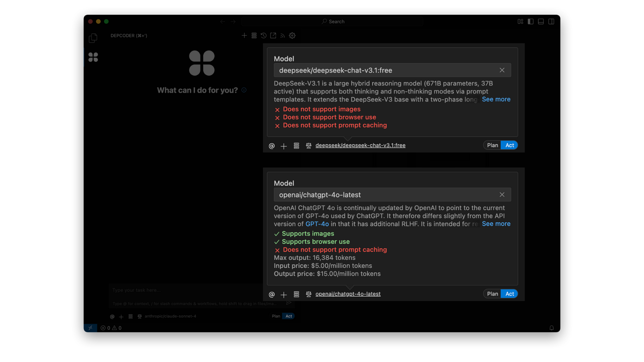This screenshot has width=644, height=362.
Task: Expand DeepSeek description with See more
Action: [x=496, y=99]
